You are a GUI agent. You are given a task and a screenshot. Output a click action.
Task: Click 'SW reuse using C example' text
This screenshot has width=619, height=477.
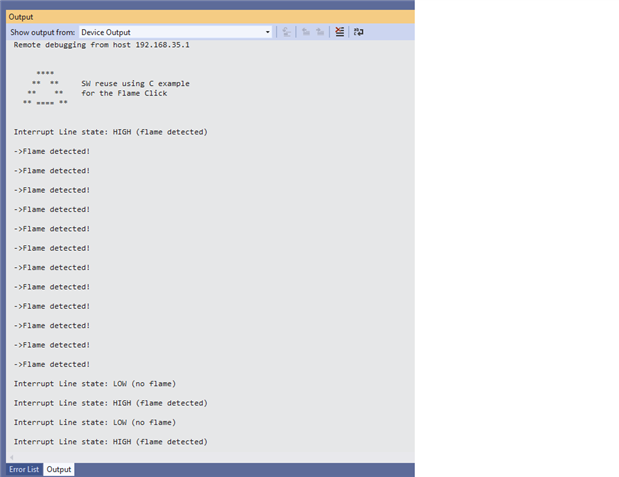click(135, 84)
